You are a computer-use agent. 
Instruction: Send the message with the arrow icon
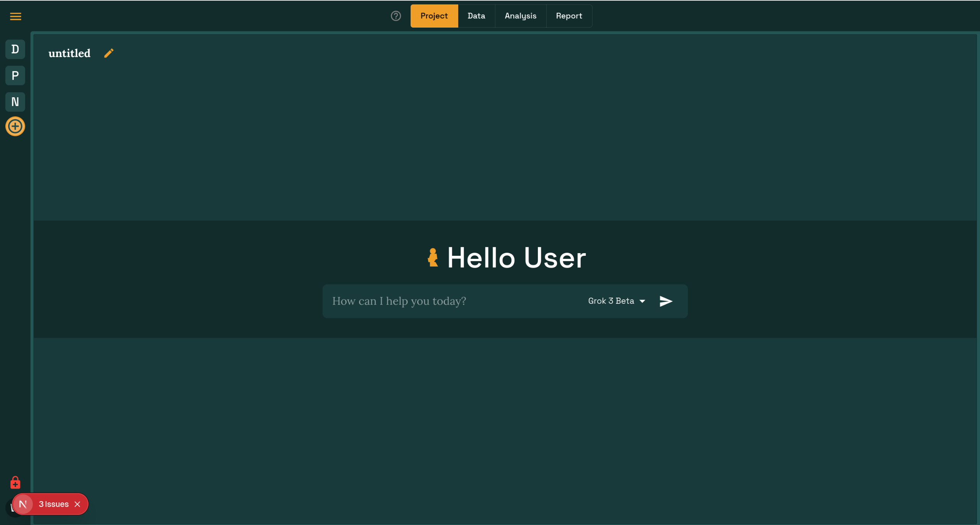pyautogui.click(x=666, y=301)
